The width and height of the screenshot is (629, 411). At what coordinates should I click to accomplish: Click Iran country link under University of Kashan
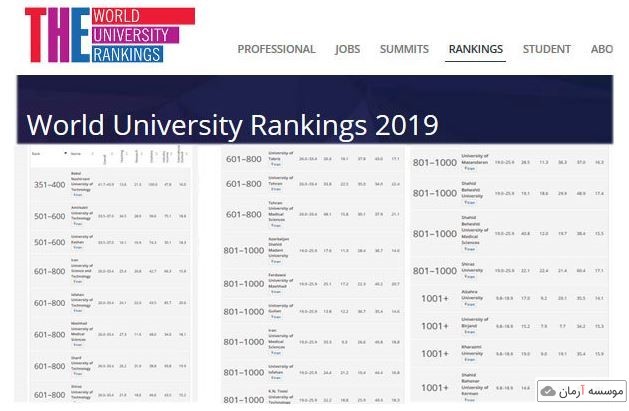coord(78,247)
